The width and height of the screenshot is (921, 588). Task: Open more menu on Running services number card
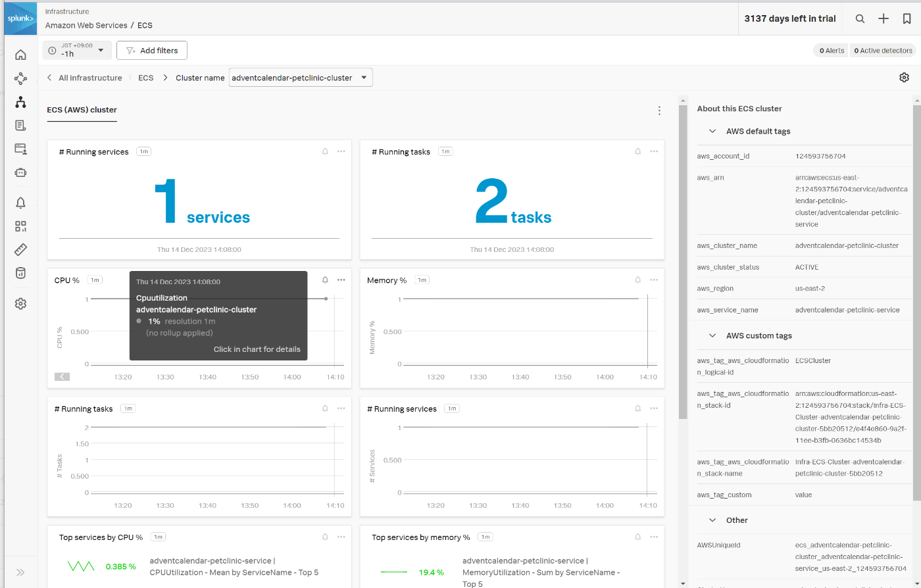coord(341,151)
